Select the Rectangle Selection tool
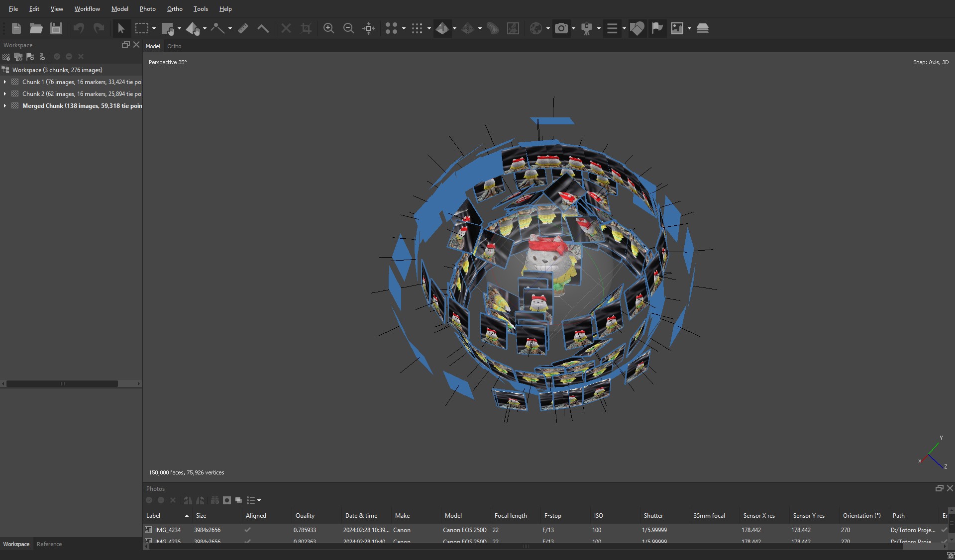Screen dimensions: 955x560 [x=142, y=28]
